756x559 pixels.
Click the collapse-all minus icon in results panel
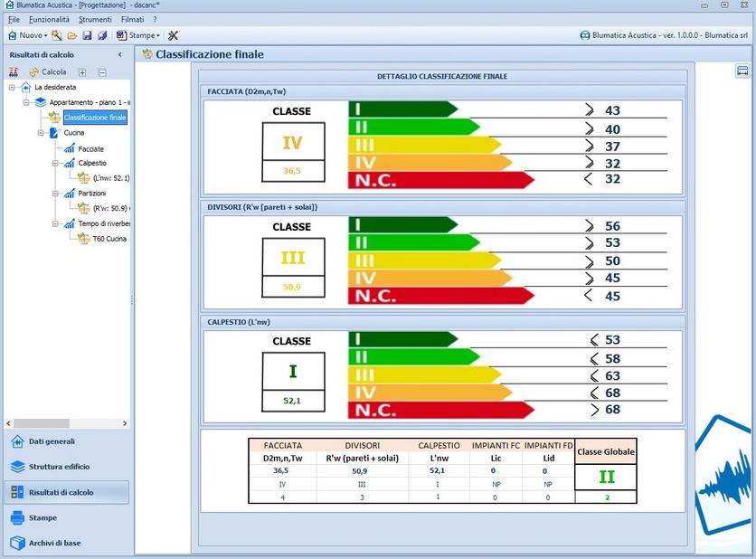102,72
